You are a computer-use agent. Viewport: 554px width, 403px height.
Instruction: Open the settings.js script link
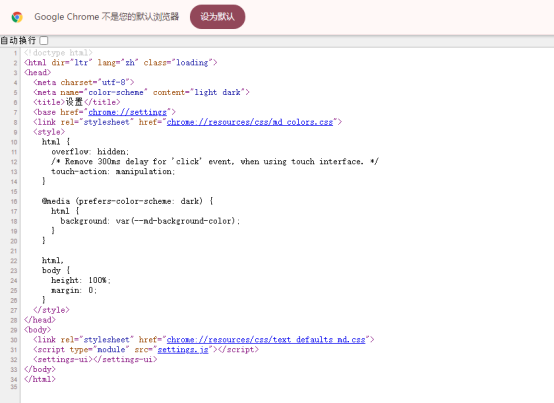[183, 349]
